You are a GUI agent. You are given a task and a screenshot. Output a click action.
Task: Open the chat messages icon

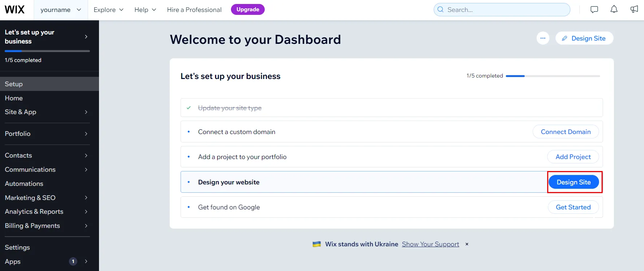[x=594, y=9]
